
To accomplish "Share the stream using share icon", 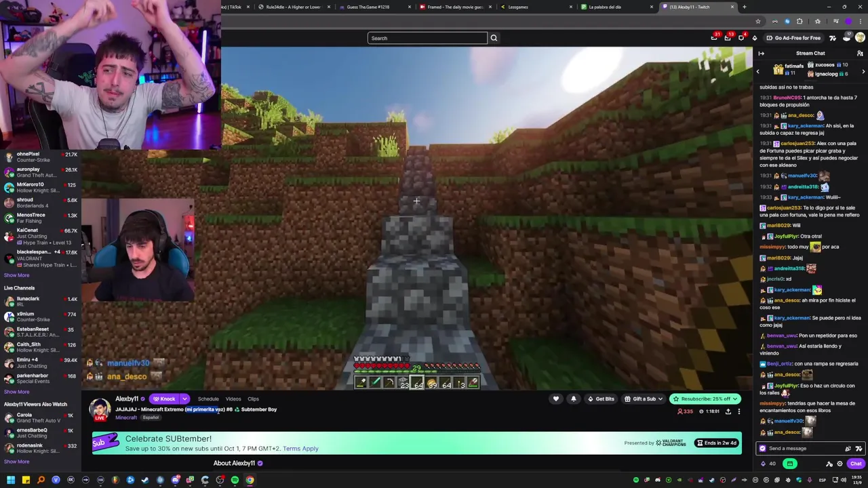I will click(x=728, y=411).
